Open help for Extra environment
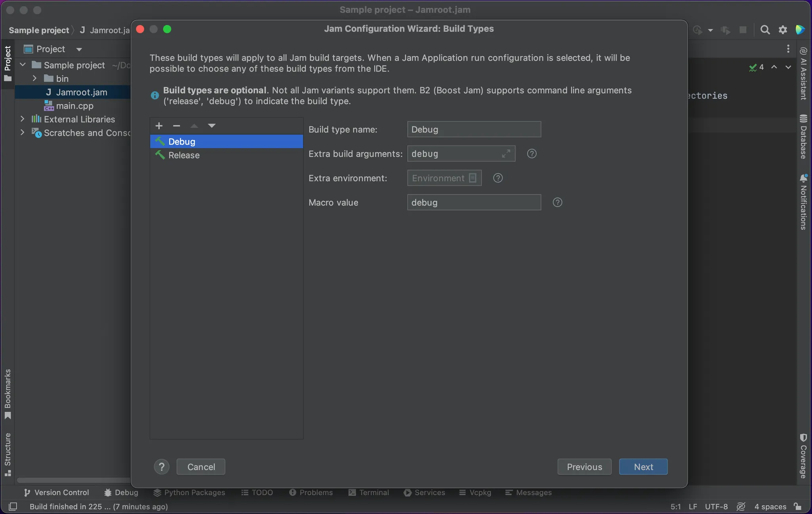Viewport: 812px width, 514px height. pos(498,178)
